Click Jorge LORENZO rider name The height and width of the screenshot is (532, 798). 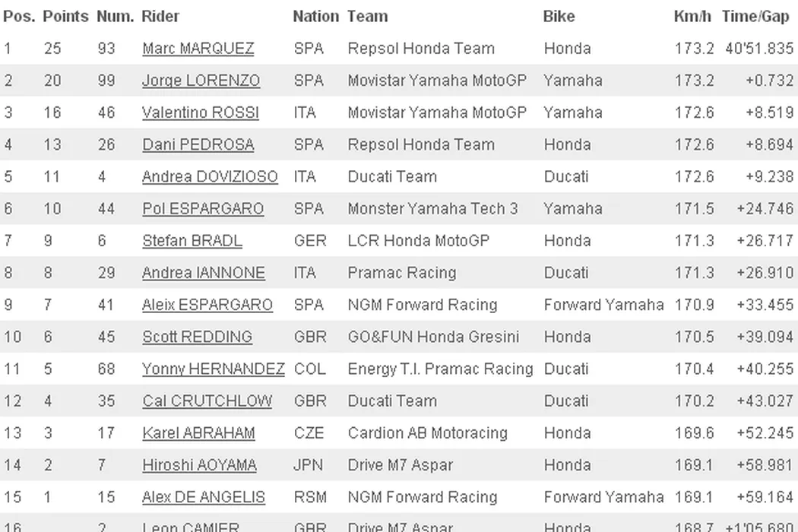point(201,81)
